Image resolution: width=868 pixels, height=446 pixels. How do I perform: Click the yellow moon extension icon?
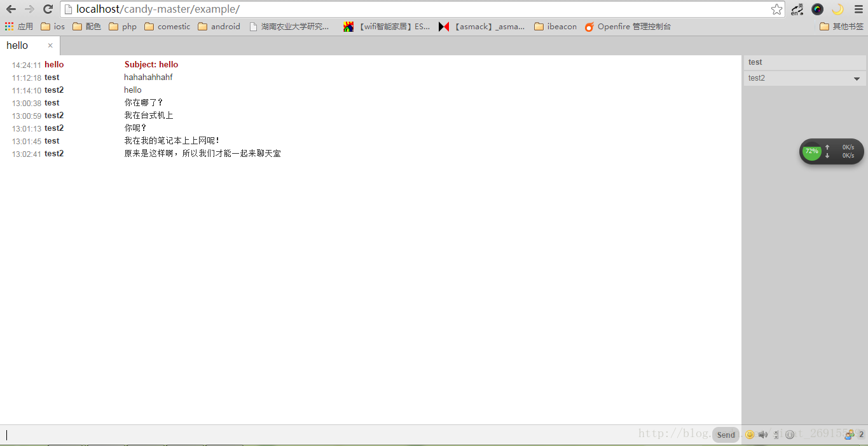coord(837,9)
